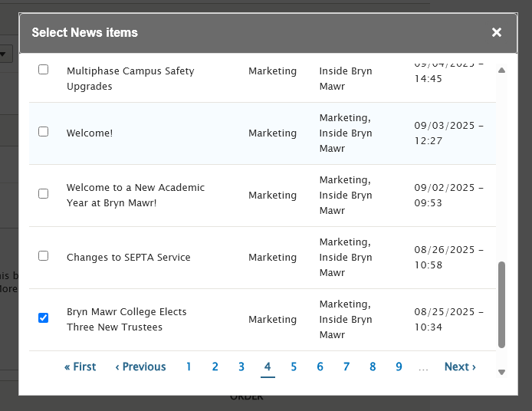Open page 8
Viewport: 532px width, 411px height.
click(x=373, y=367)
